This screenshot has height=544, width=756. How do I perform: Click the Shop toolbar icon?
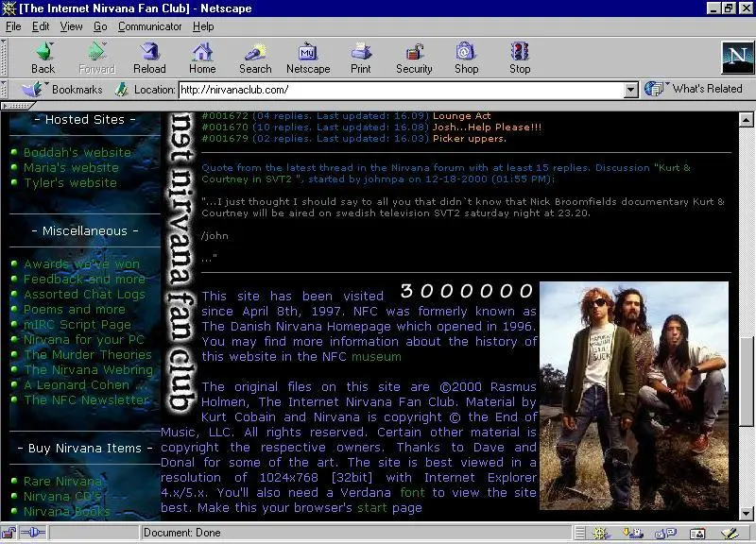click(466, 58)
